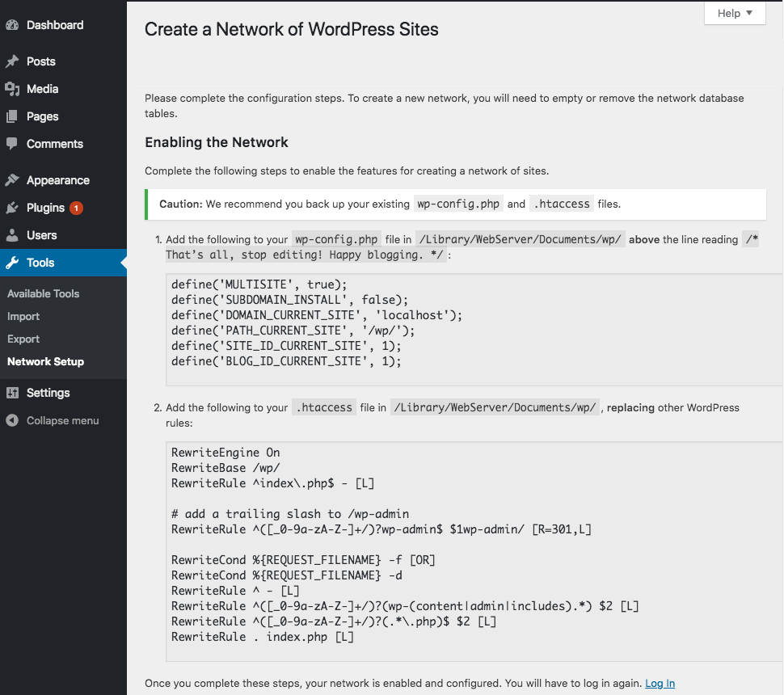Viewport: 784px width, 695px height.
Task: Click the Pages icon in sidebar
Action: click(x=12, y=116)
